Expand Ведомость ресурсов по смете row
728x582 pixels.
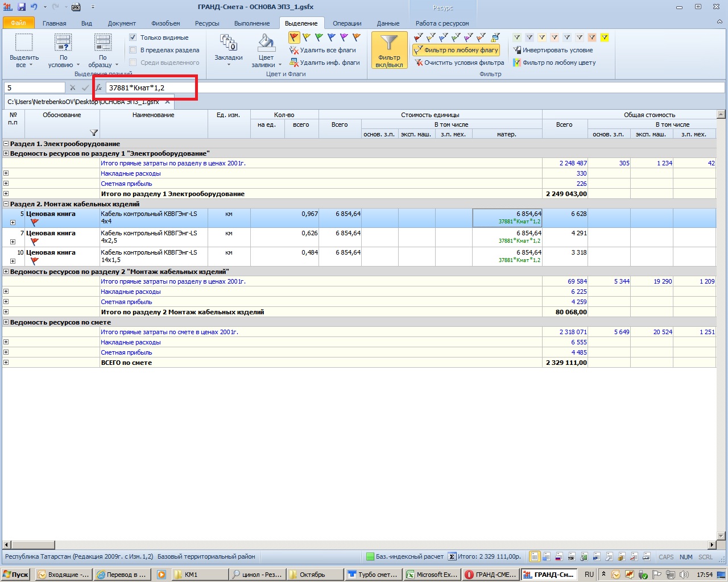point(6,322)
